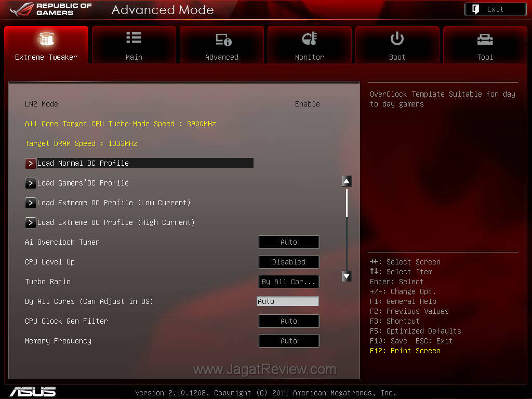Viewport: 532px width, 399px height.
Task: Toggle CPU Level Up Disabled setting
Action: tap(289, 262)
